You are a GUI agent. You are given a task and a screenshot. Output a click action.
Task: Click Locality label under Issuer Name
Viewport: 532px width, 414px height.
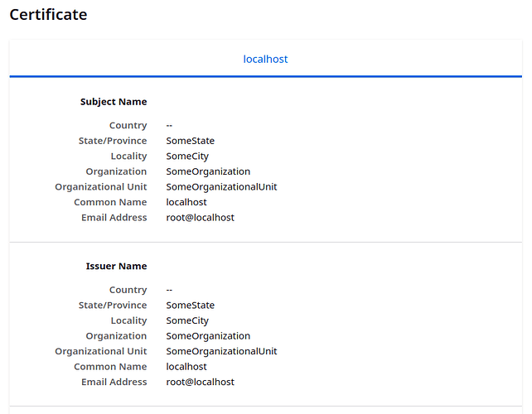(x=128, y=320)
